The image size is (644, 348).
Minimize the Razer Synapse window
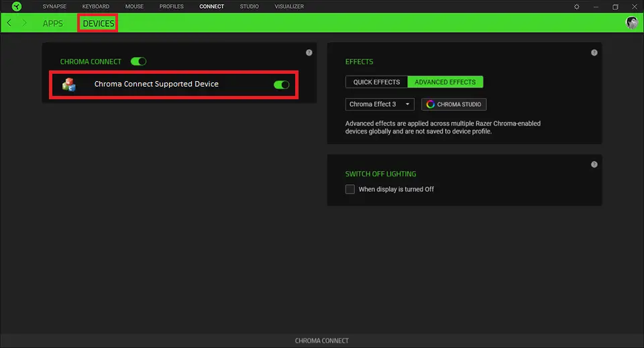(596, 7)
